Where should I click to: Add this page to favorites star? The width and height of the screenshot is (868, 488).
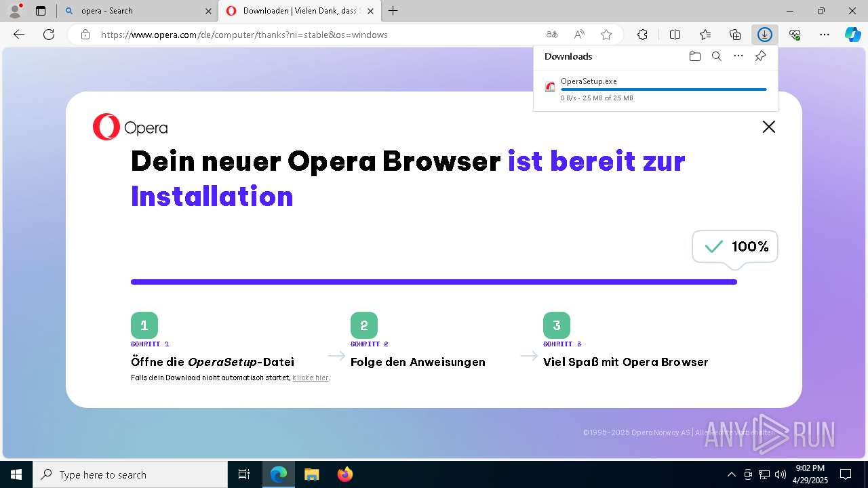[606, 35]
